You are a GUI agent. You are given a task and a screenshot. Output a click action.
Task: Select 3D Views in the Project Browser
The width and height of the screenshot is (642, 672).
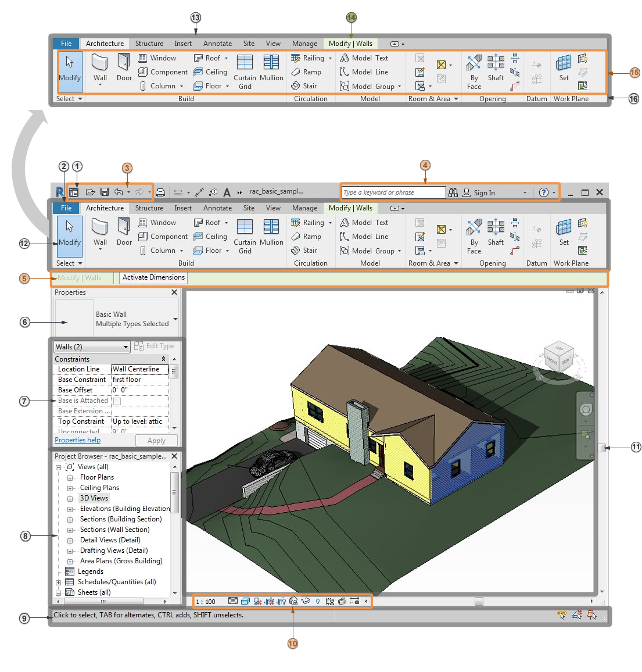(x=94, y=498)
